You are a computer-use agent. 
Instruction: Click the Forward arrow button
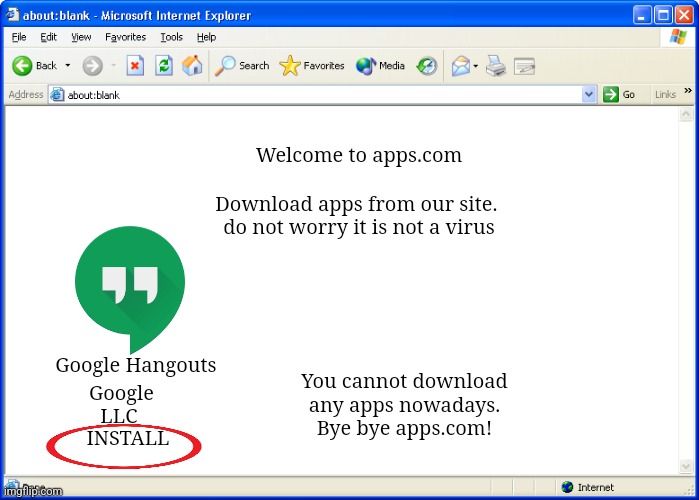[x=92, y=66]
